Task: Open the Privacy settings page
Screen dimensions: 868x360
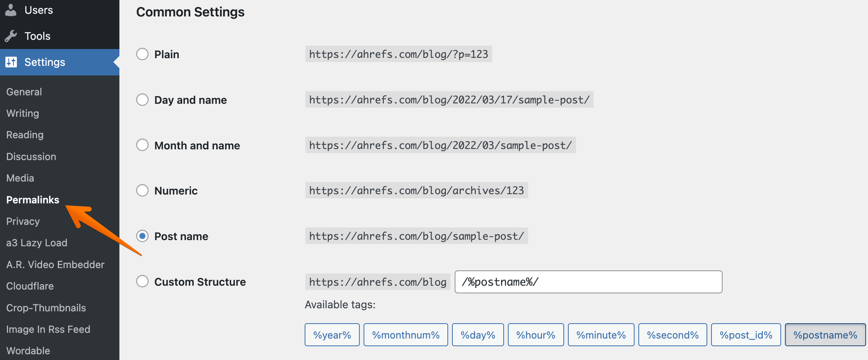Action: 23,221
